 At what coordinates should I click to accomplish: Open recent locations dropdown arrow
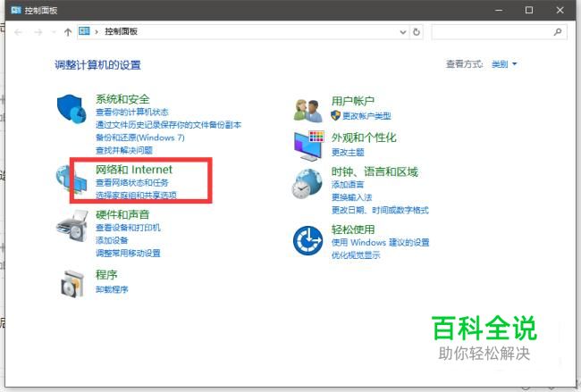55,32
